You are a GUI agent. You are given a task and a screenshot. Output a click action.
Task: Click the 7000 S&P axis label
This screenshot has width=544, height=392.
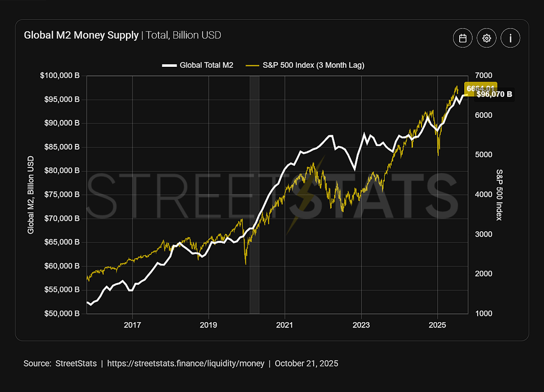483,75
